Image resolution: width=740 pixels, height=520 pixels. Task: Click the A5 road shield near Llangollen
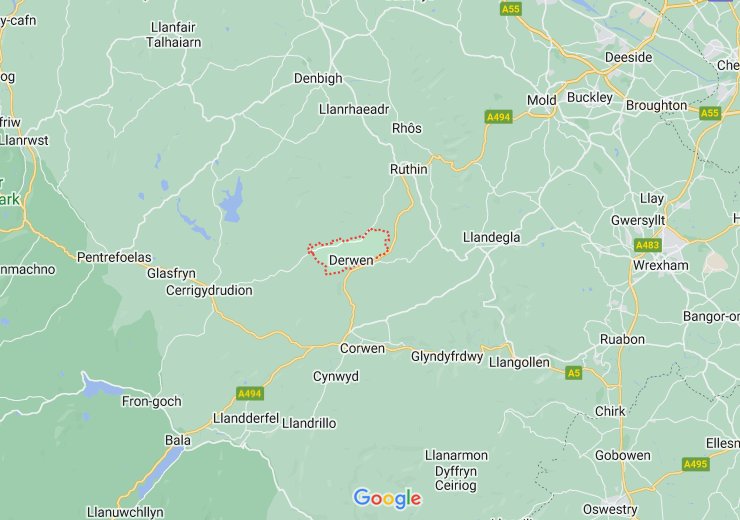click(573, 373)
